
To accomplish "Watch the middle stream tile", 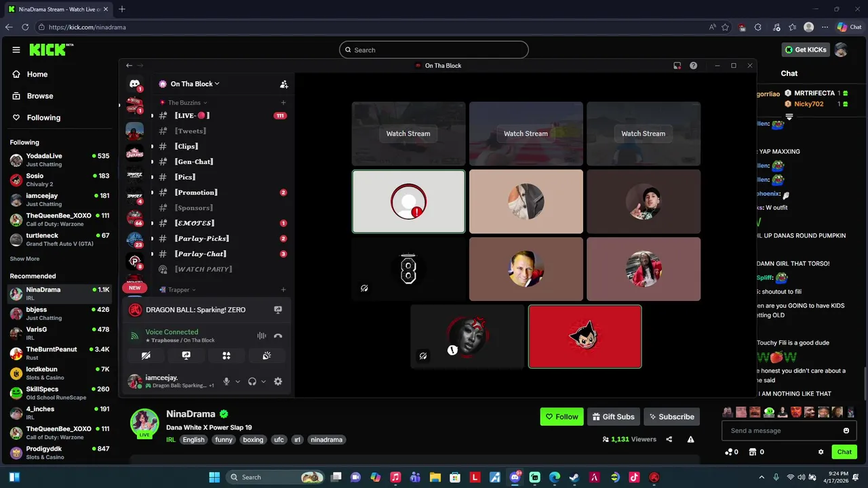I will (x=526, y=134).
